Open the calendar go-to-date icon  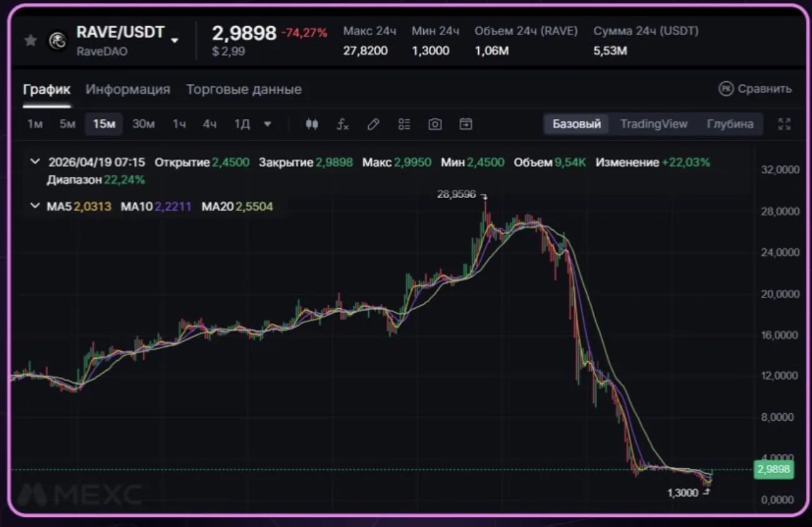[x=466, y=124]
